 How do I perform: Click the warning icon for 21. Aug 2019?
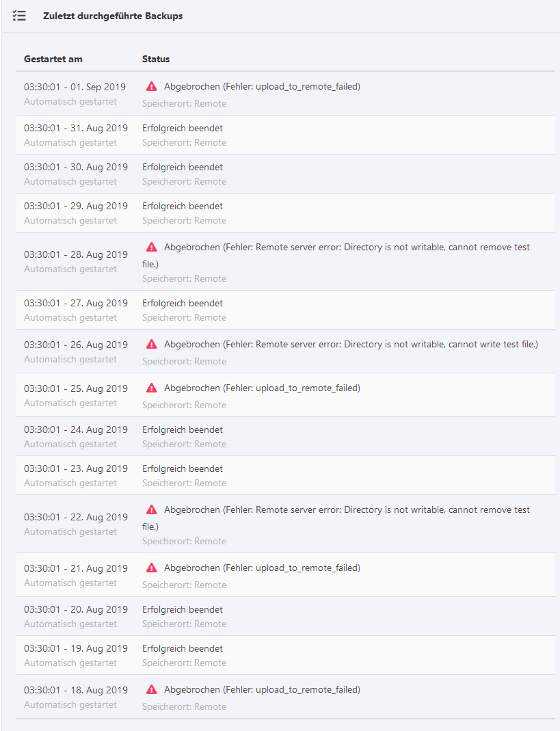(152, 568)
